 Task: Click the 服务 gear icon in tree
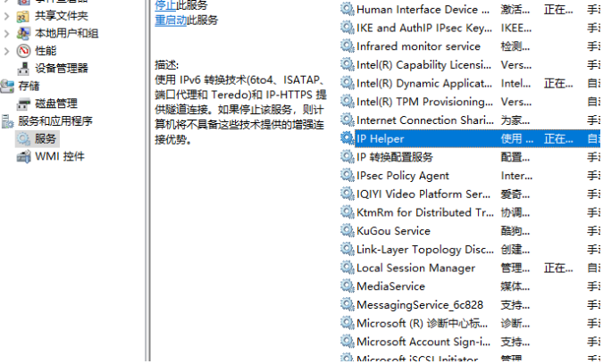tap(24, 139)
